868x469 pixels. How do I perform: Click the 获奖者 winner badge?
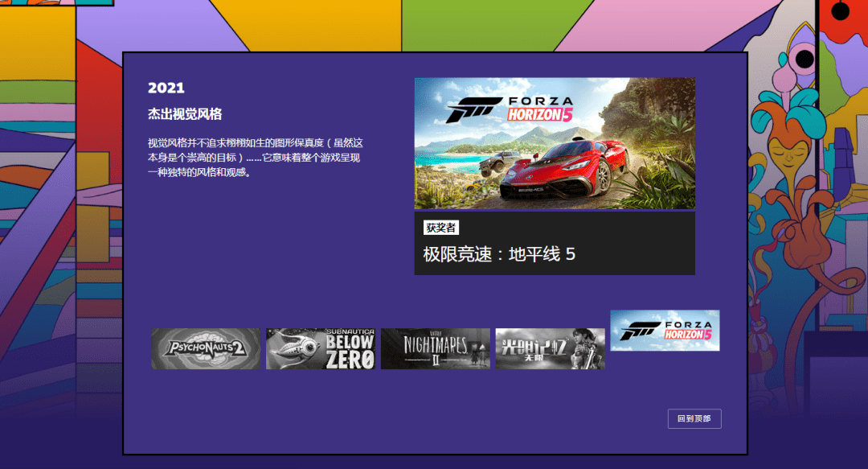click(x=440, y=227)
